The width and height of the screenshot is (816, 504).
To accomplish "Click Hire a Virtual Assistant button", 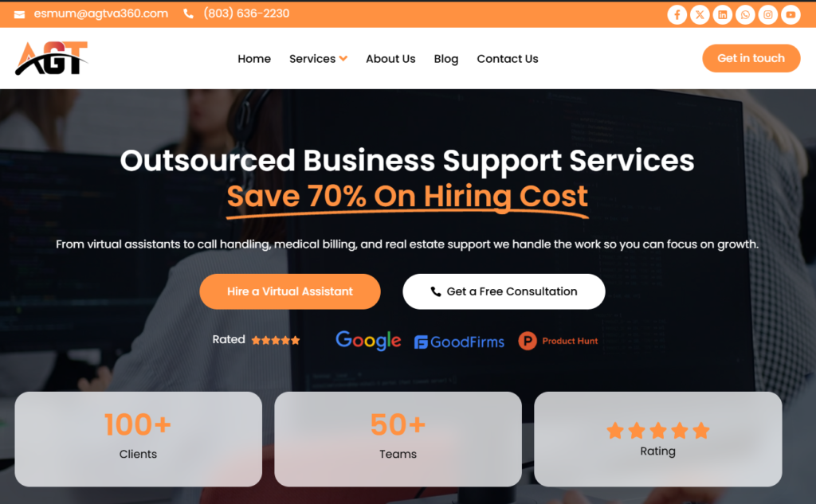I will point(290,291).
